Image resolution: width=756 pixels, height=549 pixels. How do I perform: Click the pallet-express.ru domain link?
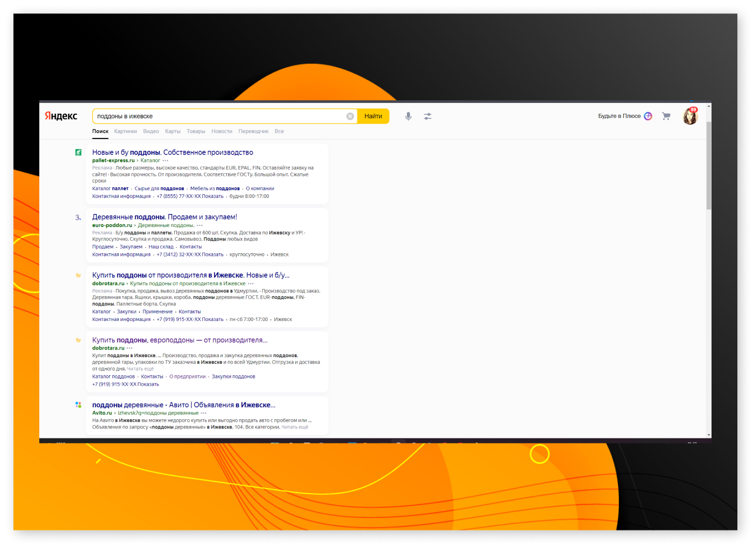tap(113, 161)
